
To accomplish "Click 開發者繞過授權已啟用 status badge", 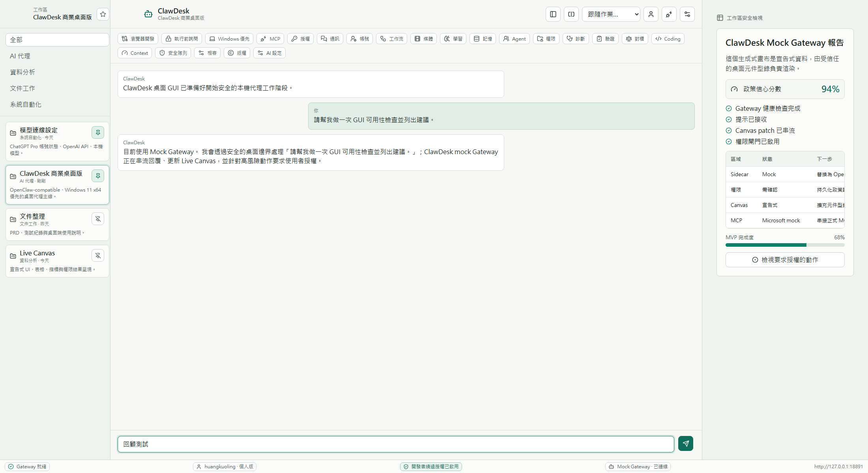I will (431, 467).
